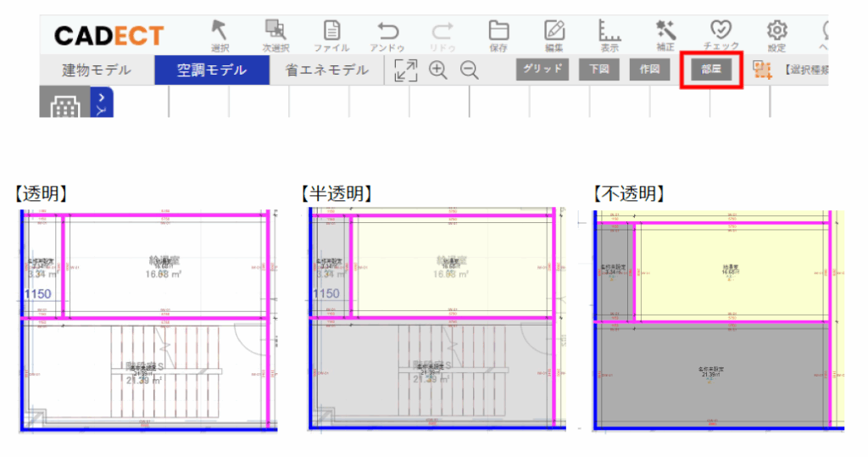The width and height of the screenshot is (868, 457).
Task: Toggle the グリッド grid display button
Action: pos(542,70)
